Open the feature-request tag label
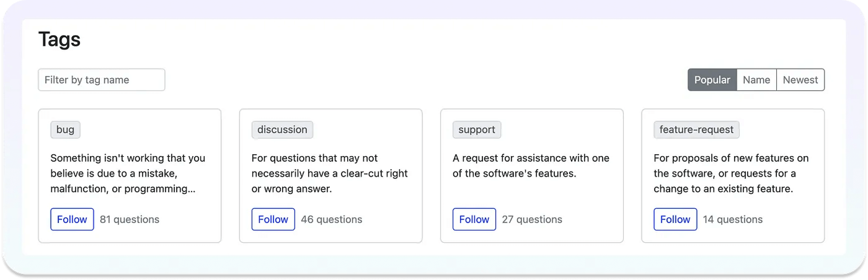The width and height of the screenshot is (868, 280). [696, 129]
